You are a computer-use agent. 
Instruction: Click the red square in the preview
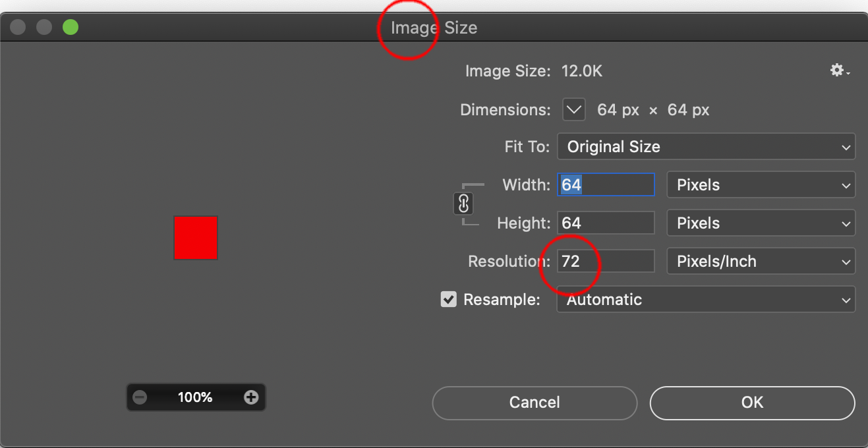[195, 238]
